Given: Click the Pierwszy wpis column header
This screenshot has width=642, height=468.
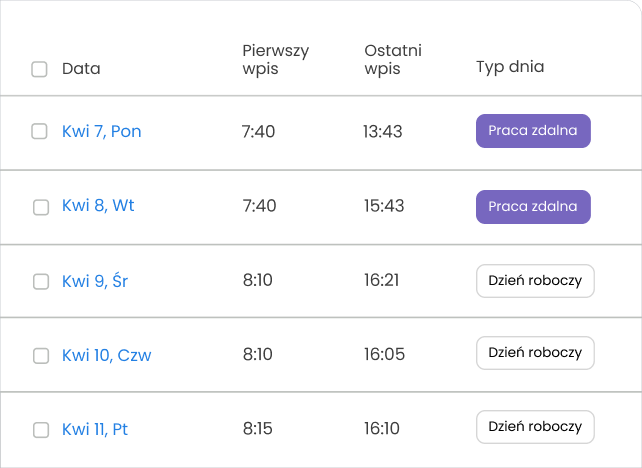Looking at the screenshot, I should tap(275, 59).
